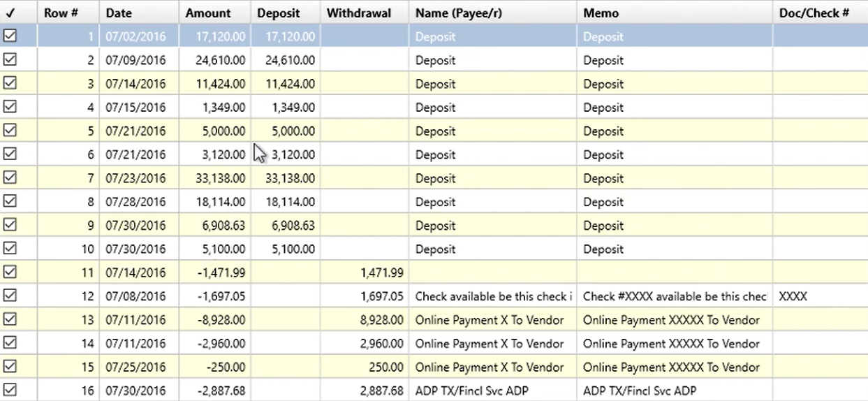This screenshot has height=401, width=868.
Task: Uncheck the checkbox for row 1
Action: tap(10, 36)
